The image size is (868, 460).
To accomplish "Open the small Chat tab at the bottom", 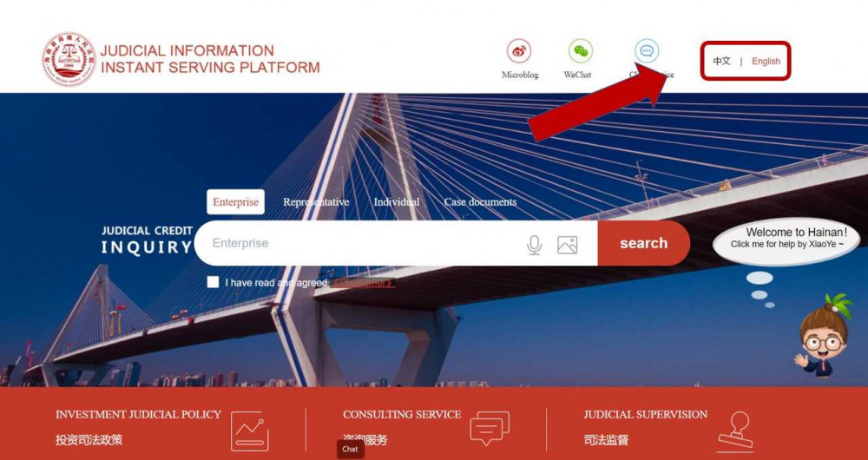I will coord(350,450).
